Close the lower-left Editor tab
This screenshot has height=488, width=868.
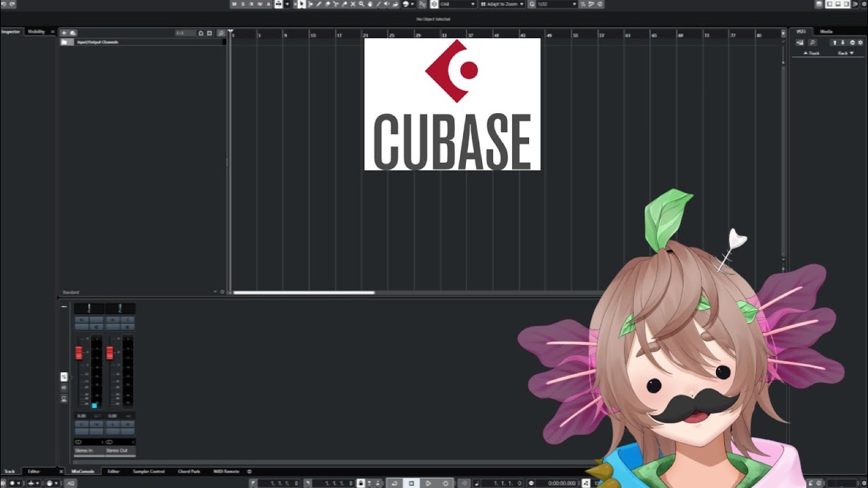pyautogui.click(x=61, y=471)
